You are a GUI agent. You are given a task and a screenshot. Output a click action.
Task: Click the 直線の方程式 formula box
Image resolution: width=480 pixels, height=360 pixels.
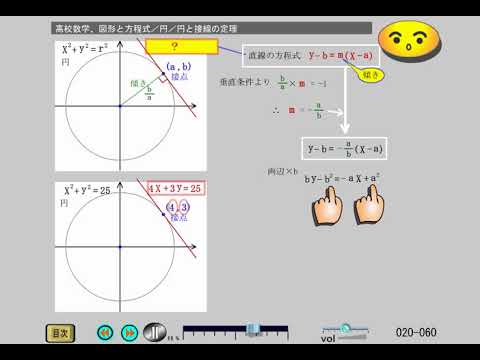[x=310, y=56]
